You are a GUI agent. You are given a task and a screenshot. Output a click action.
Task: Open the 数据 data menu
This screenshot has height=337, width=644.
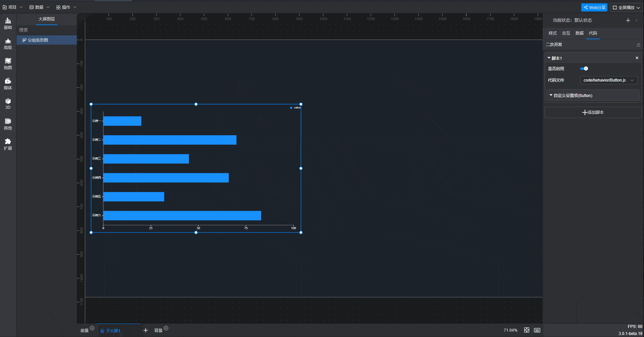click(x=39, y=7)
